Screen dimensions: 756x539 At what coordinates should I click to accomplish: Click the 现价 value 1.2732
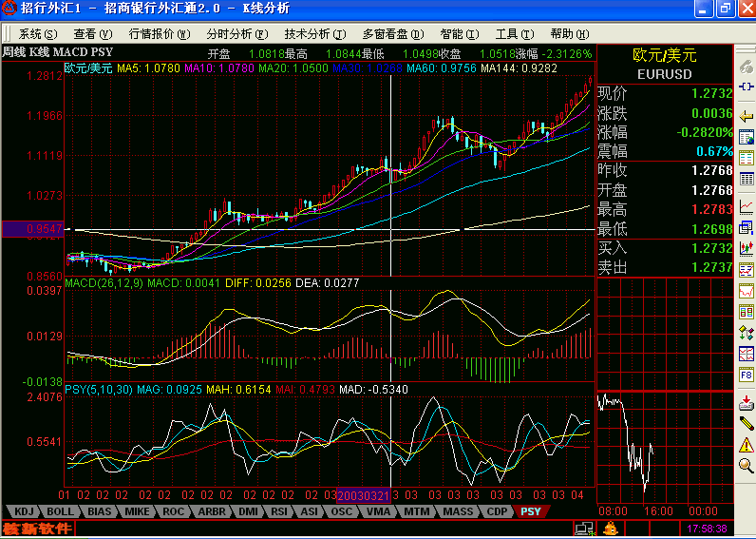(x=711, y=93)
